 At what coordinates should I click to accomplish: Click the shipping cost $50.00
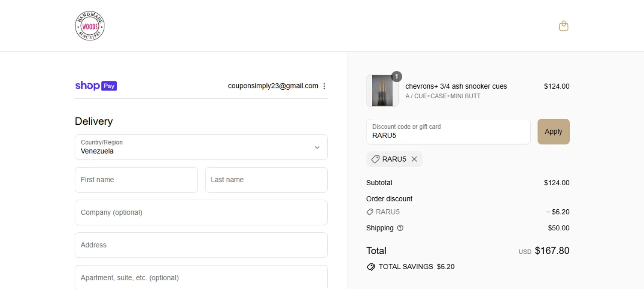(x=559, y=228)
